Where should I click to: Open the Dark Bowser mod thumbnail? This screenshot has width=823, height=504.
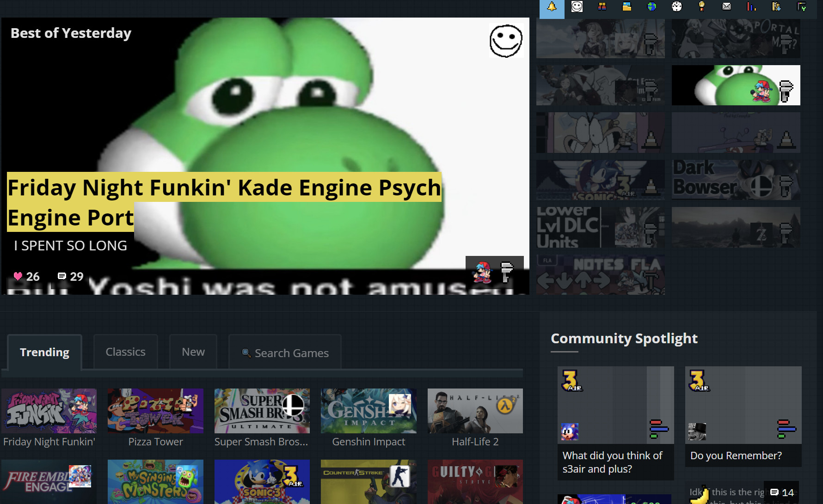736,180
